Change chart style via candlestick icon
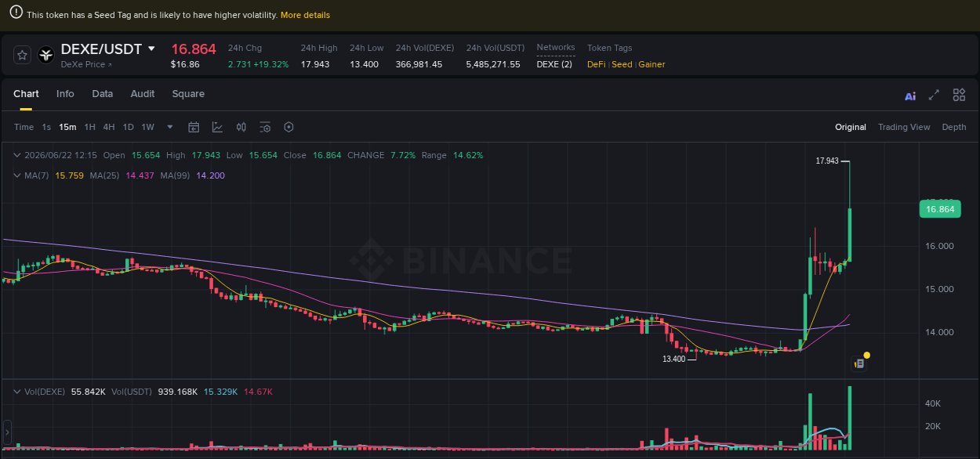Screen dimensions: 980x459 pos(241,127)
